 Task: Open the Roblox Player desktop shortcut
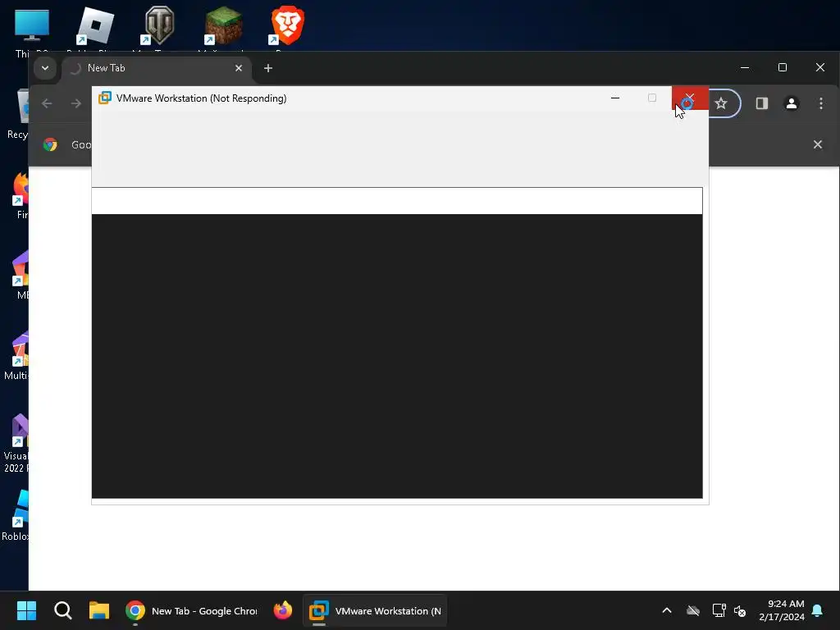point(95,25)
